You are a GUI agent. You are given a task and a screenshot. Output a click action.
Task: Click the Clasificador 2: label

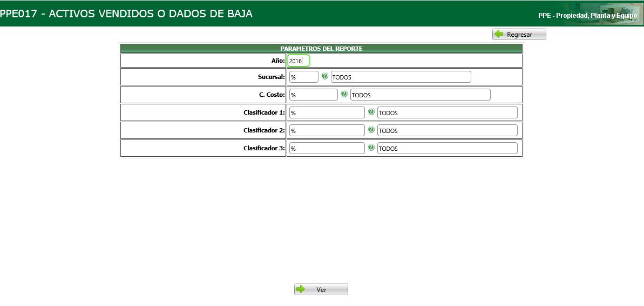coord(264,130)
